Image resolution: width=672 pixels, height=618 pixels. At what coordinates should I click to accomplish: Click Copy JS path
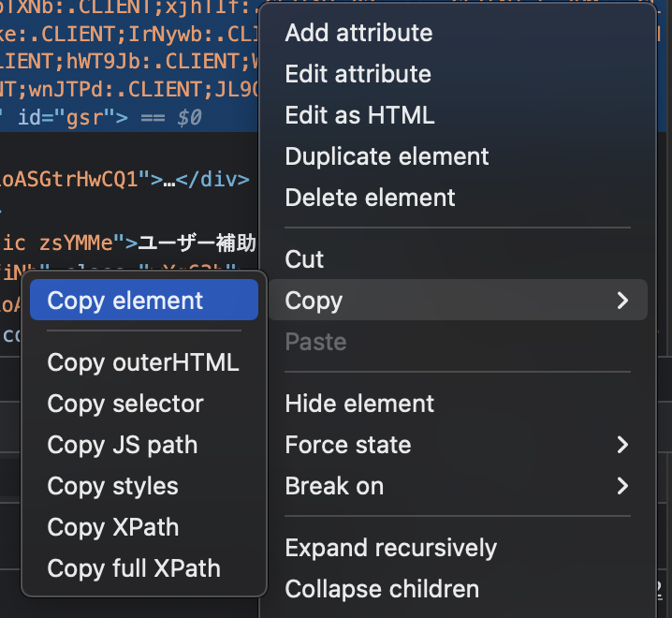coord(144,445)
